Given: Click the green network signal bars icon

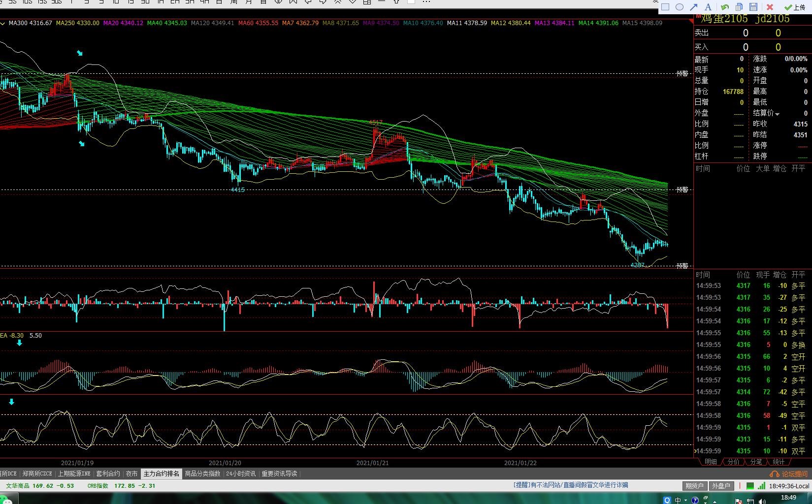Looking at the screenshot, I should (x=761, y=486).
